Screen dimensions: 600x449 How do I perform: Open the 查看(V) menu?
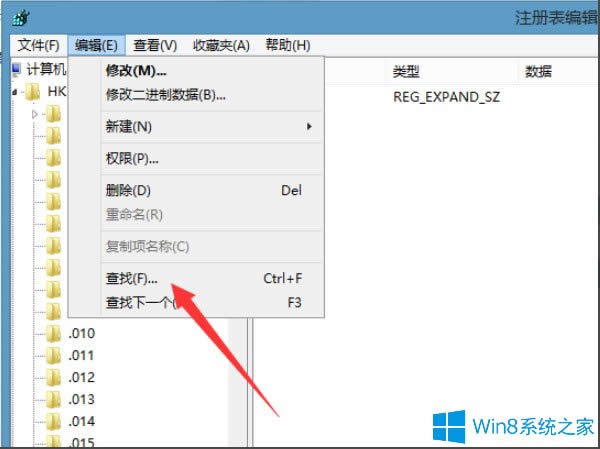click(x=155, y=45)
